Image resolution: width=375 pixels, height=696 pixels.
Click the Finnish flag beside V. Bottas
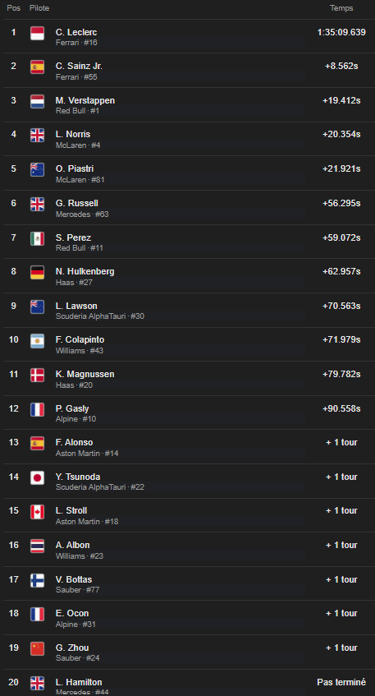tap(37, 581)
